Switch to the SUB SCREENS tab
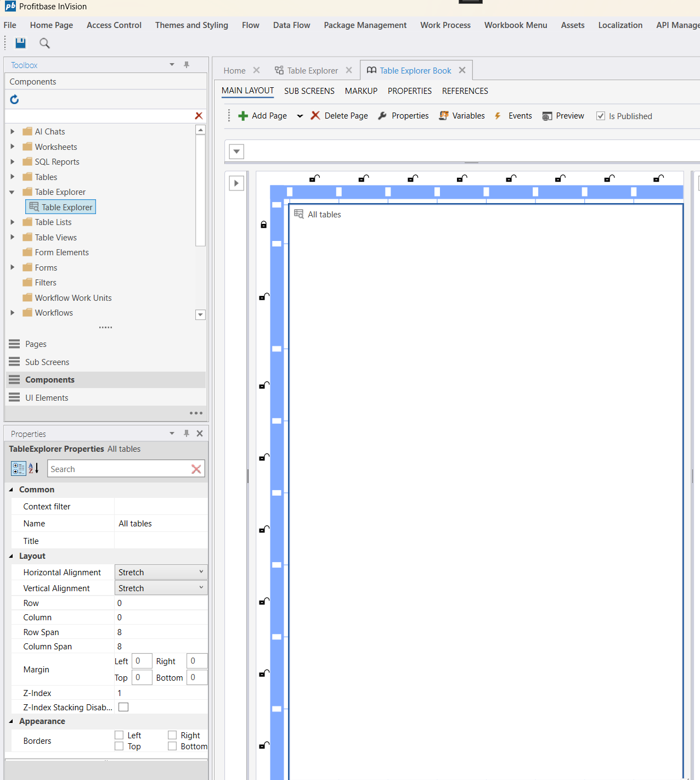Viewport: 700px width, 780px height. coord(309,91)
